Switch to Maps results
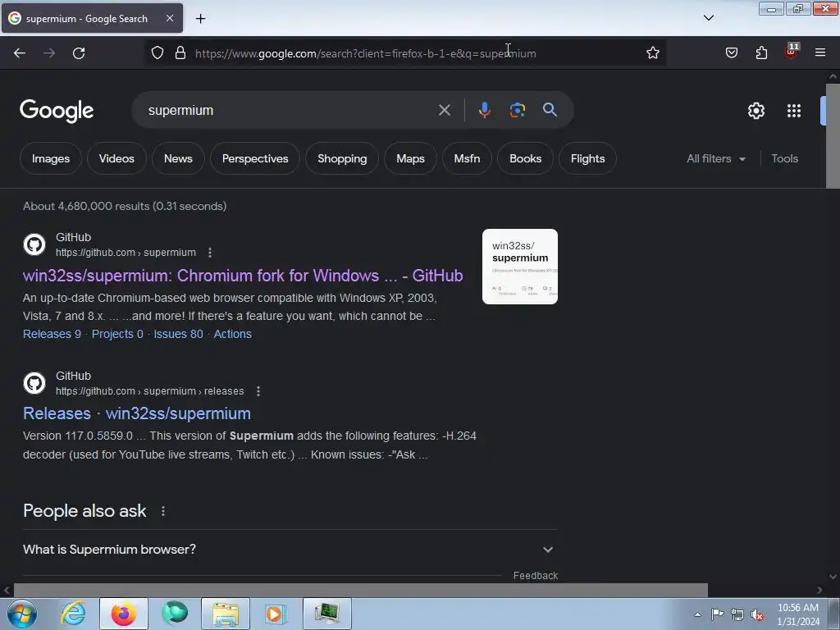 point(410,158)
